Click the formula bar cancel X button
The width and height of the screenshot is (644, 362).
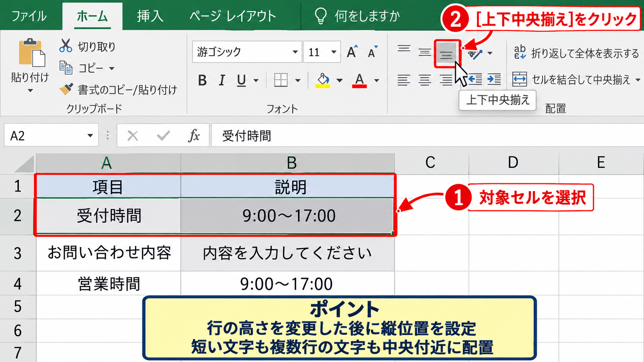(x=132, y=135)
